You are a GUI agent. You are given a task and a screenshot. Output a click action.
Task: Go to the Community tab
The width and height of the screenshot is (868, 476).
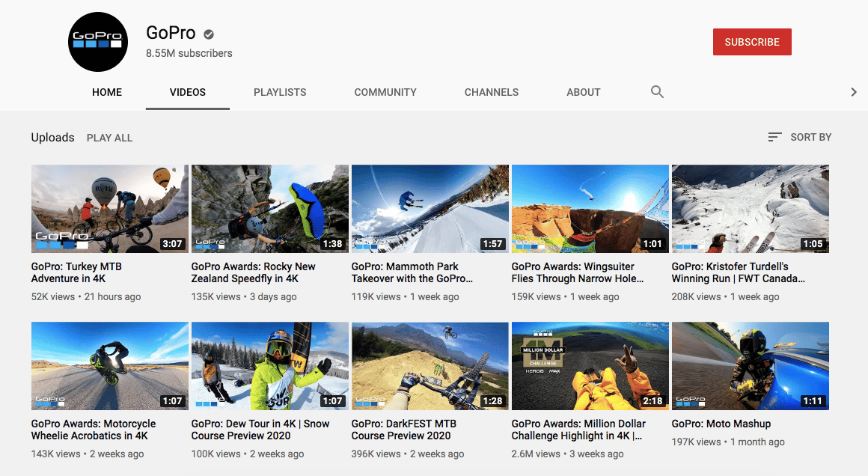(x=385, y=92)
